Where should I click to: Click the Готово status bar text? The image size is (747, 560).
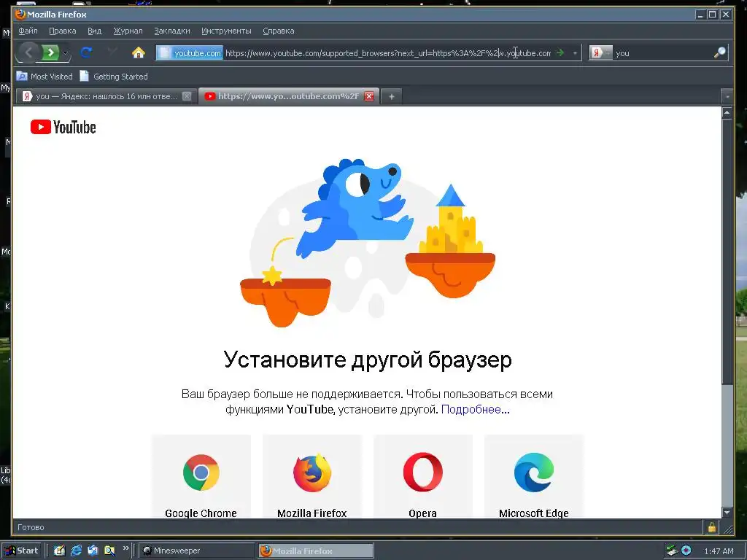[31, 527]
